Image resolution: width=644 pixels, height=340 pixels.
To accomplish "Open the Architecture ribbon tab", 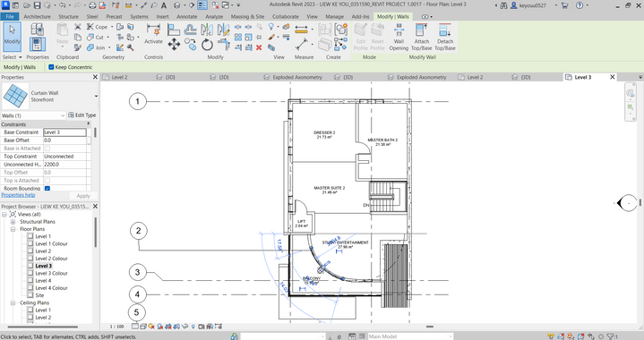I will tap(38, 16).
